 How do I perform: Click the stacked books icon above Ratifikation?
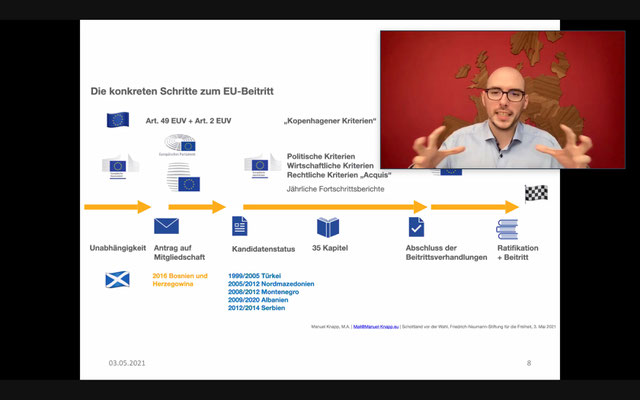pyautogui.click(x=507, y=229)
